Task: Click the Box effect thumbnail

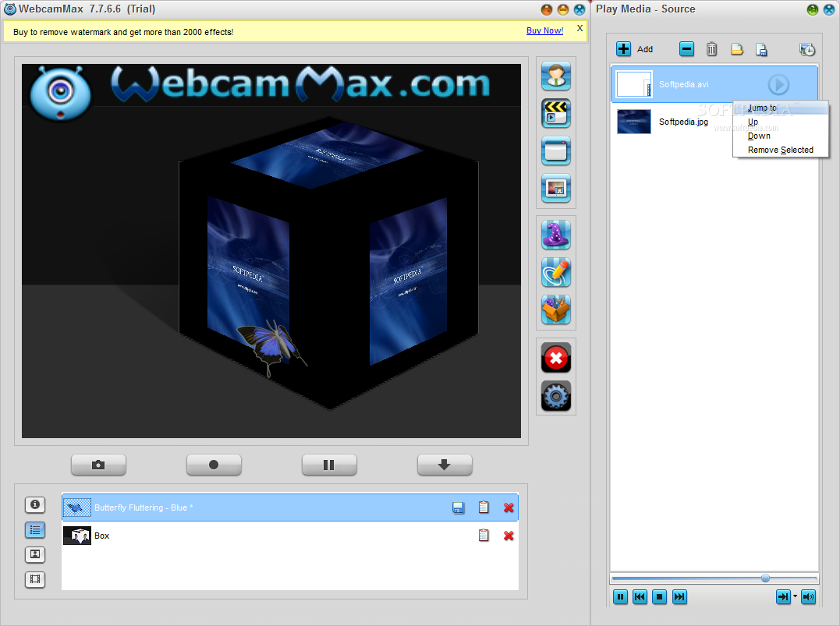Action: 77,536
